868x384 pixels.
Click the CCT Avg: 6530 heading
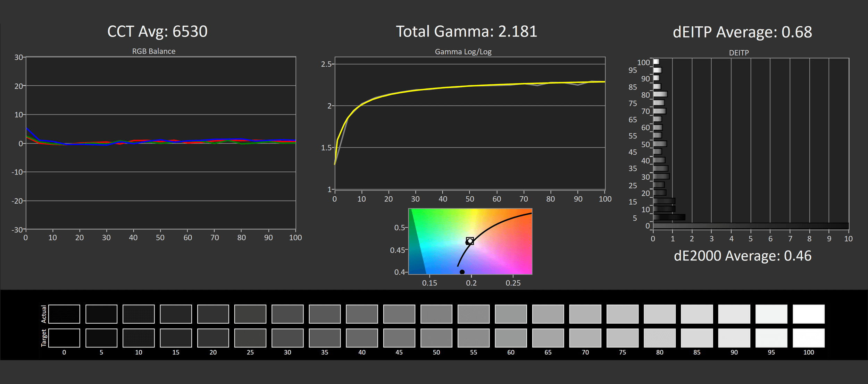pos(157,32)
